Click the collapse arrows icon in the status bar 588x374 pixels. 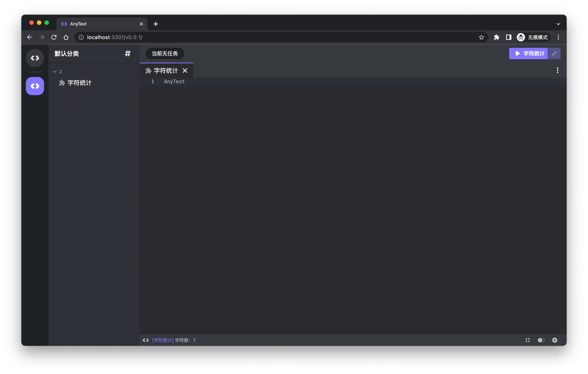click(527, 340)
